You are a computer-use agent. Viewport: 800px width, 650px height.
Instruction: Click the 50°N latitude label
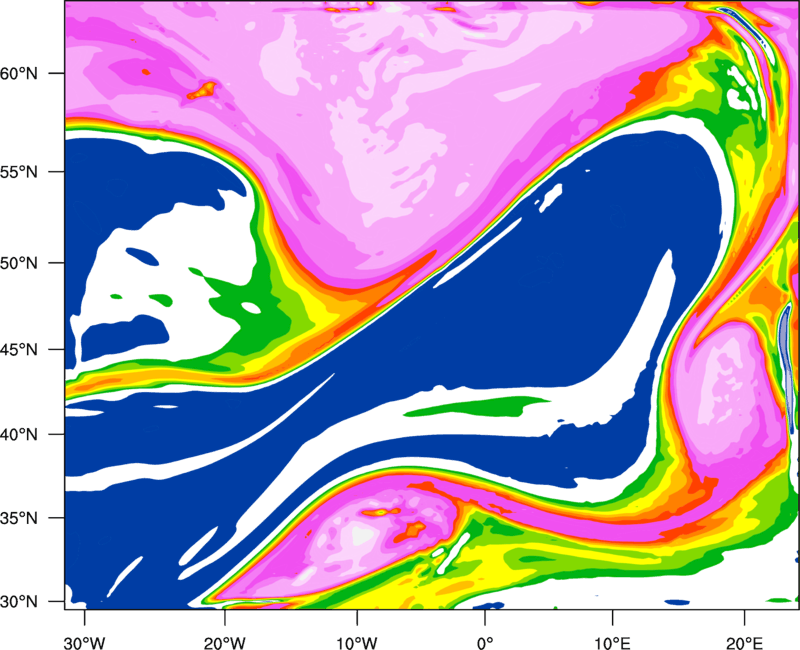tap(19, 264)
